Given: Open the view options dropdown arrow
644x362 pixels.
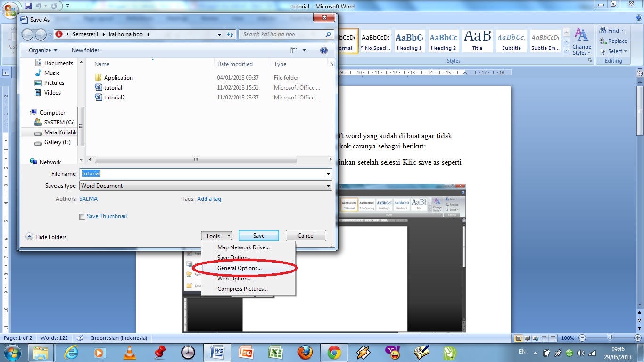Looking at the screenshot, I should [x=305, y=50].
